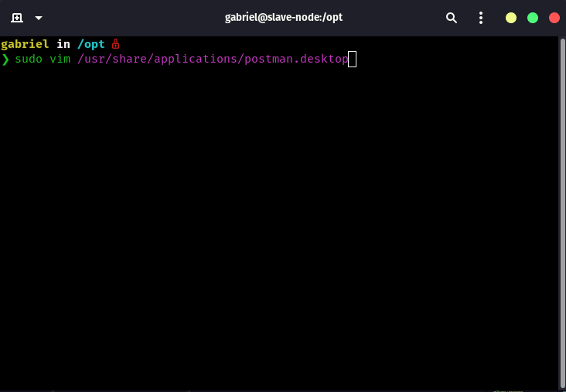Open the terminal search tool

[x=452, y=17]
